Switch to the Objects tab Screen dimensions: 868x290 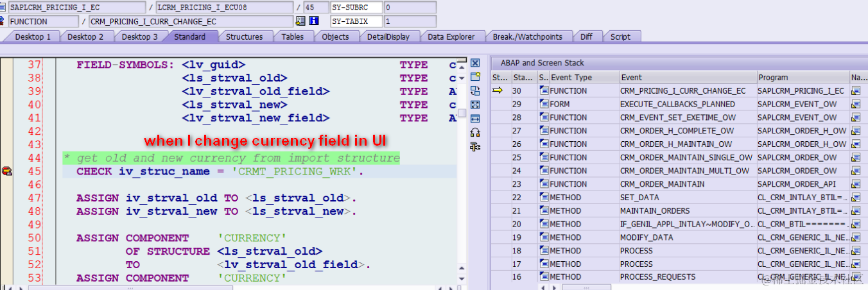coord(335,37)
